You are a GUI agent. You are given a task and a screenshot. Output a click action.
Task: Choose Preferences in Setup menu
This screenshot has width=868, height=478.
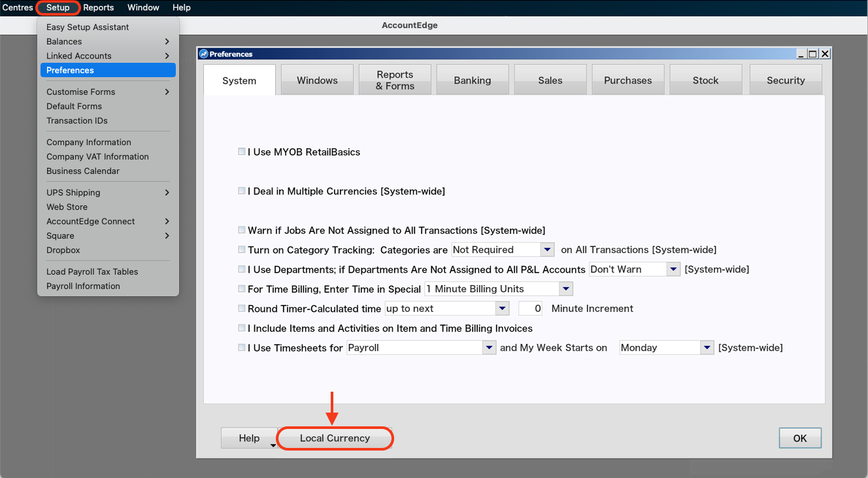[108, 70]
